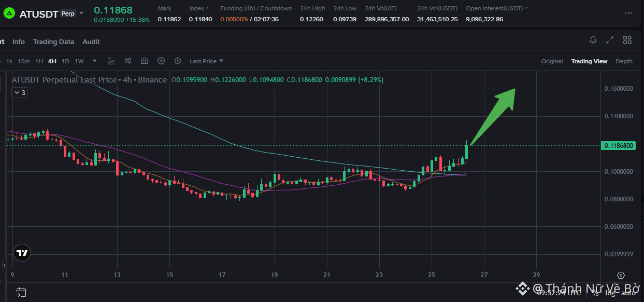Click the 24h Vol(USDT) value 31,463,510.25
The width and height of the screenshot is (644, 302).
click(x=437, y=19)
